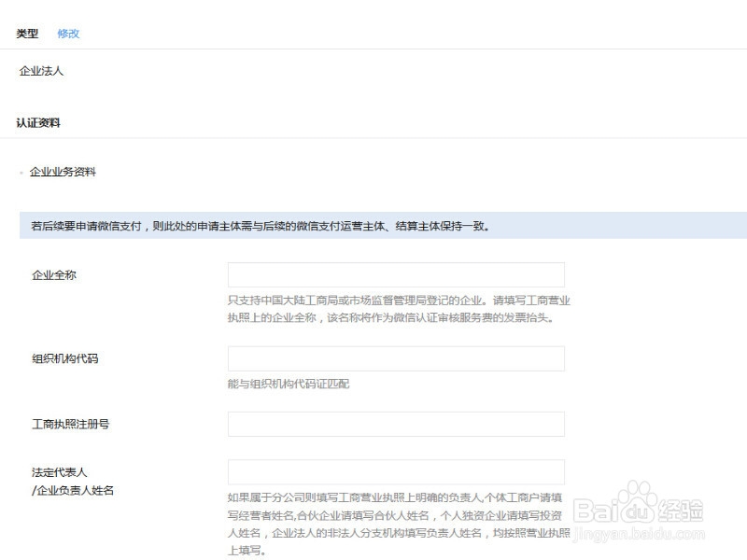The width and height of the screenshot is (747, 560).
Task: Click inside the 企业全称 input field
Action: tap(394, 273)
